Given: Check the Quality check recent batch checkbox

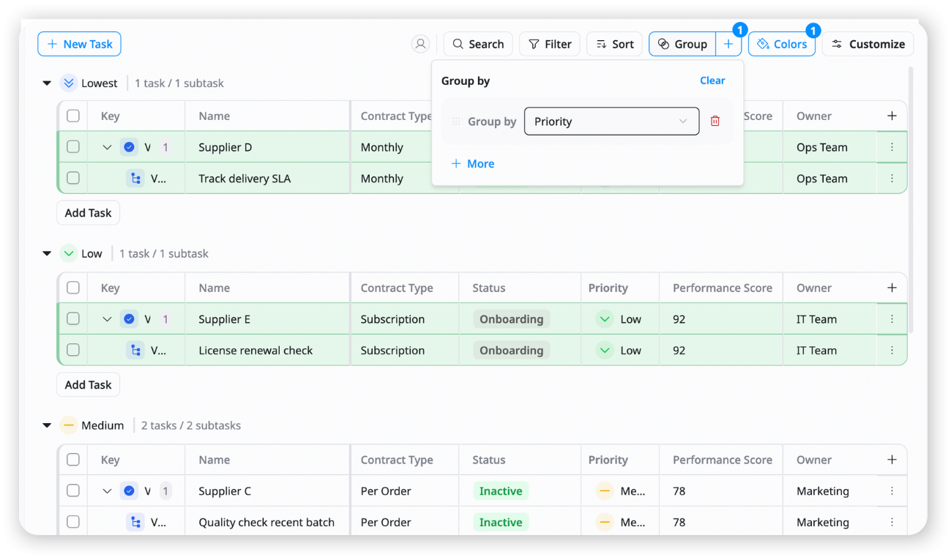Looking at the screenshot, I should click(73, 522).
